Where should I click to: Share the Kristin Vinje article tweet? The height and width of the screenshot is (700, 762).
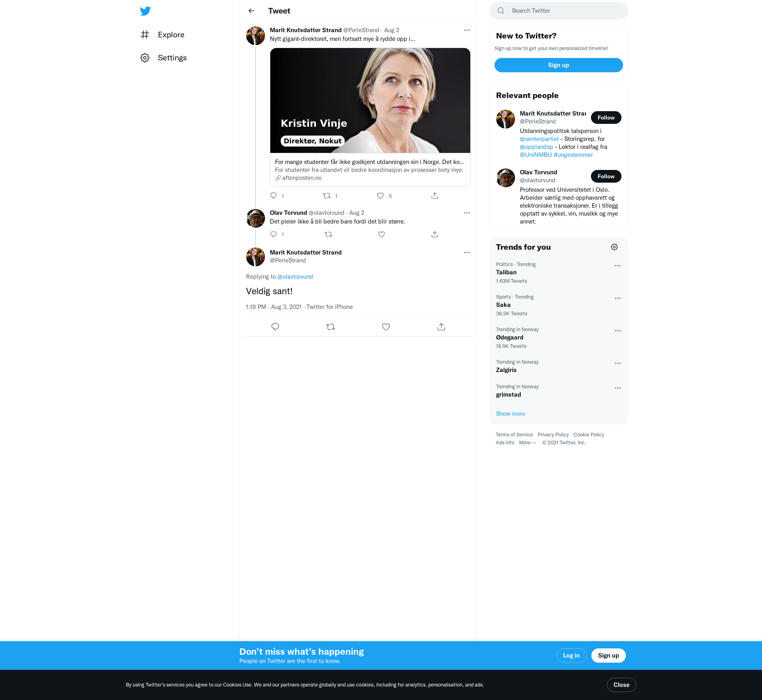(435, 195)
